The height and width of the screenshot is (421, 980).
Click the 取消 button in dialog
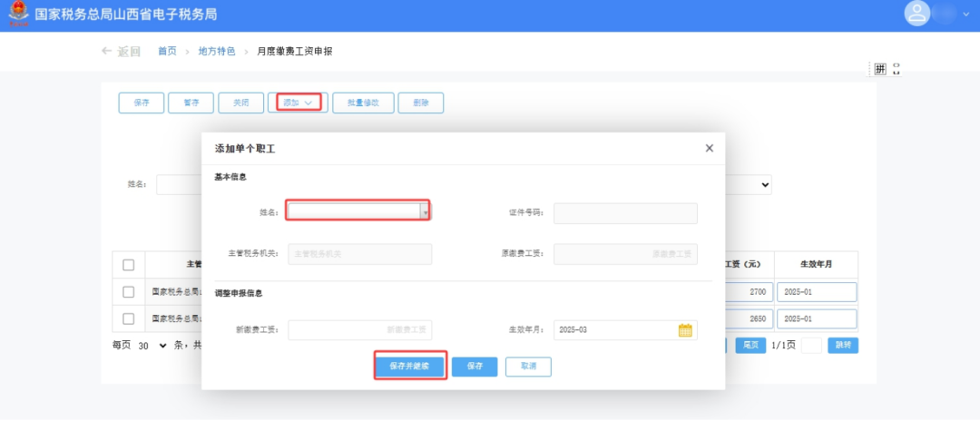528,367
